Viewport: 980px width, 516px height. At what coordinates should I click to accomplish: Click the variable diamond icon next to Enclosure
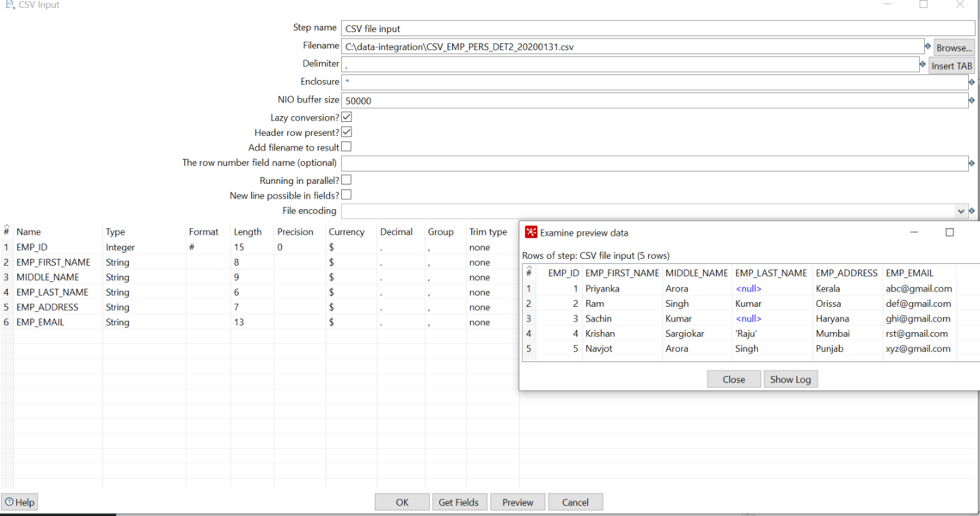[971, 81]
